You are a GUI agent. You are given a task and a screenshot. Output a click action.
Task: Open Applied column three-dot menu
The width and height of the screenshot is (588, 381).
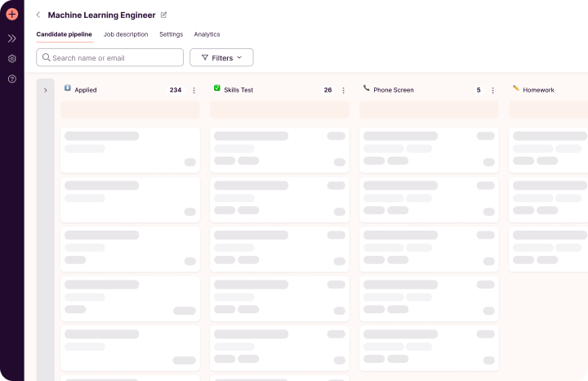[x=194, y=90]
